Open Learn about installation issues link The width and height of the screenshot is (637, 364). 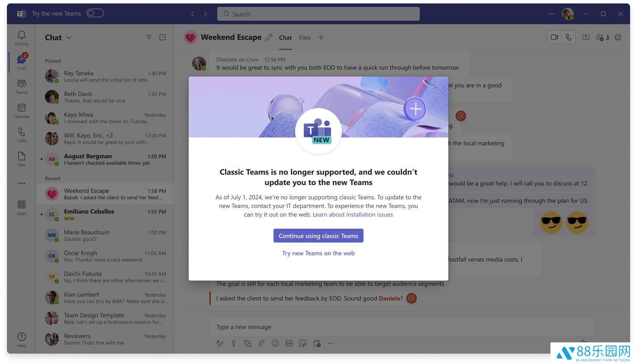coord(353,214)
